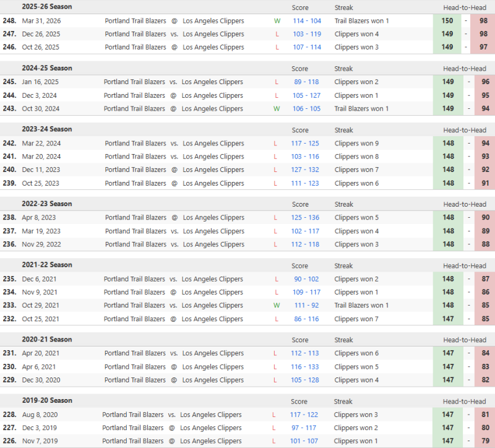The height and width of the screenshot is (448, 495).
Task: Open the 105 - 127 score link
Action: [306, 96]
